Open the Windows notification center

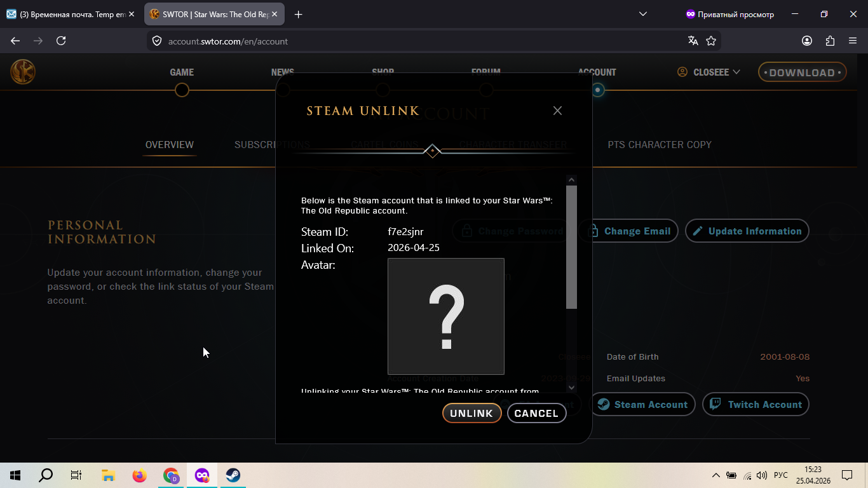click(x=847, y=475)
